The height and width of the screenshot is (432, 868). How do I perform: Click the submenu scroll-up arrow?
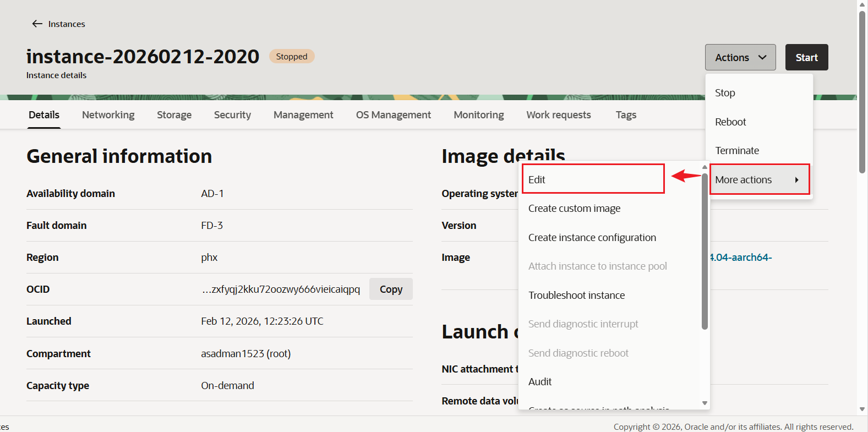pyautogui.click(x=705, y=167)
